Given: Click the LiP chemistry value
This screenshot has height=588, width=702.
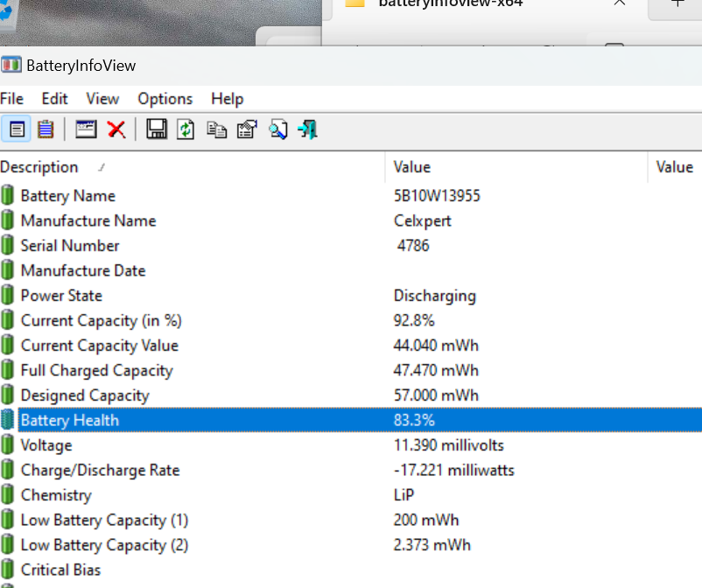Looking at the screenshot, I should [x=404, y=495].
